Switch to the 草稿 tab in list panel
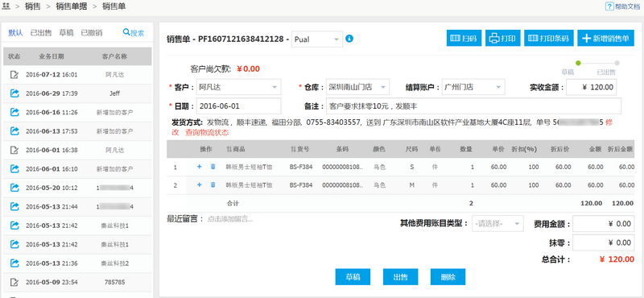The width and height of the screenshot is (644, 298). (x=66, y=33)
